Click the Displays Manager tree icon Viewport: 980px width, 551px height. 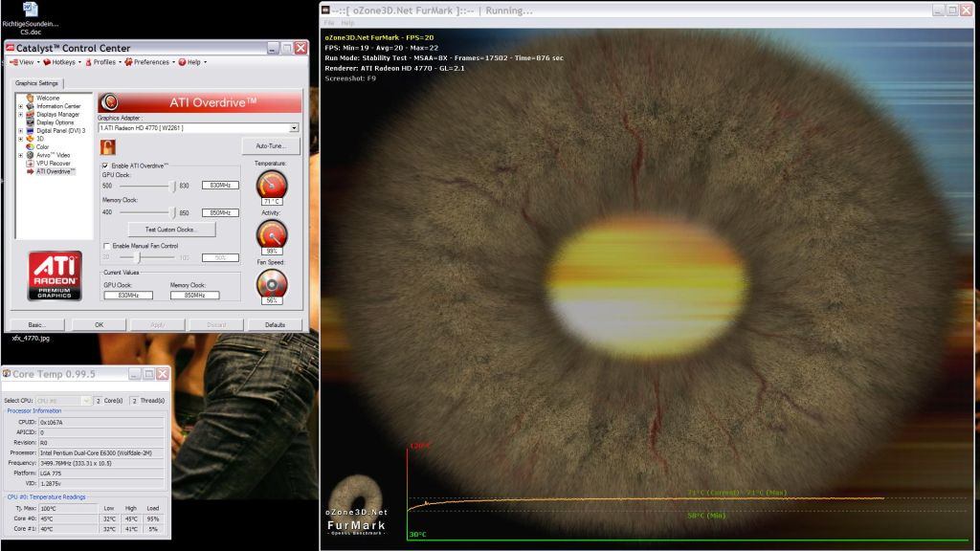pos(30,115)
